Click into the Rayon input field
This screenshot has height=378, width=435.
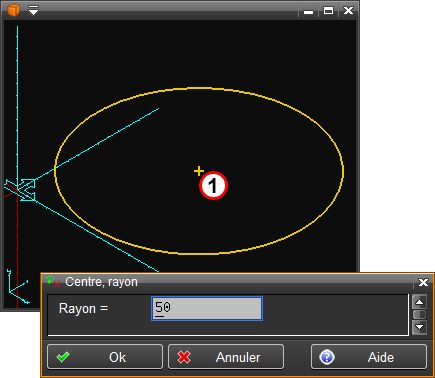pyautogui.click(x=207, y=308)
